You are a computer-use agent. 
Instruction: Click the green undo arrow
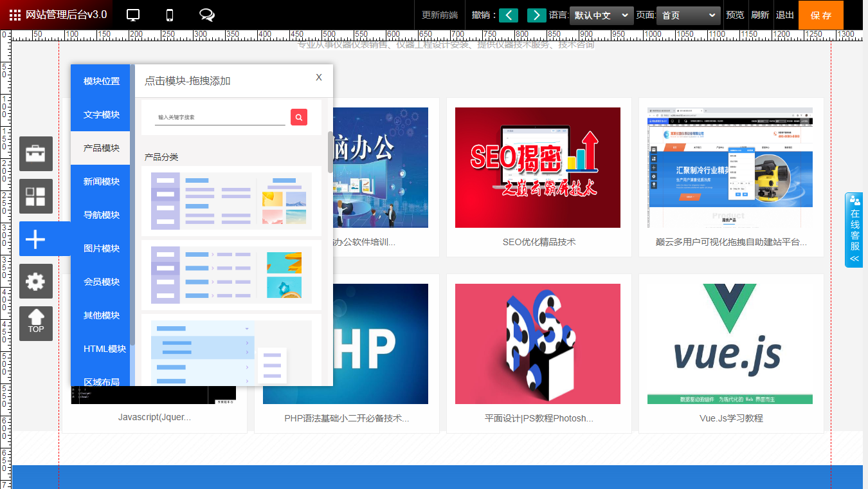coord(508,14)
